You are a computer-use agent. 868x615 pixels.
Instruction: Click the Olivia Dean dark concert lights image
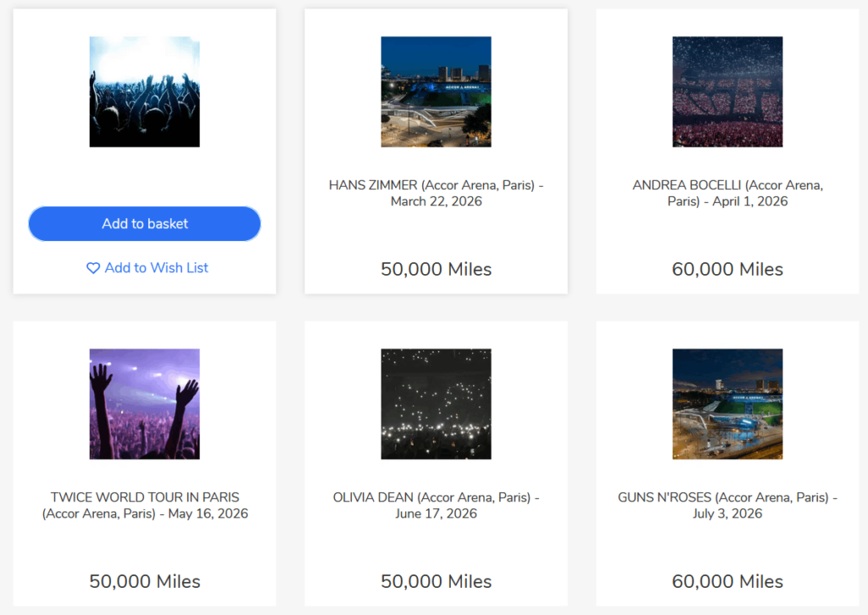tap(436, 404)
